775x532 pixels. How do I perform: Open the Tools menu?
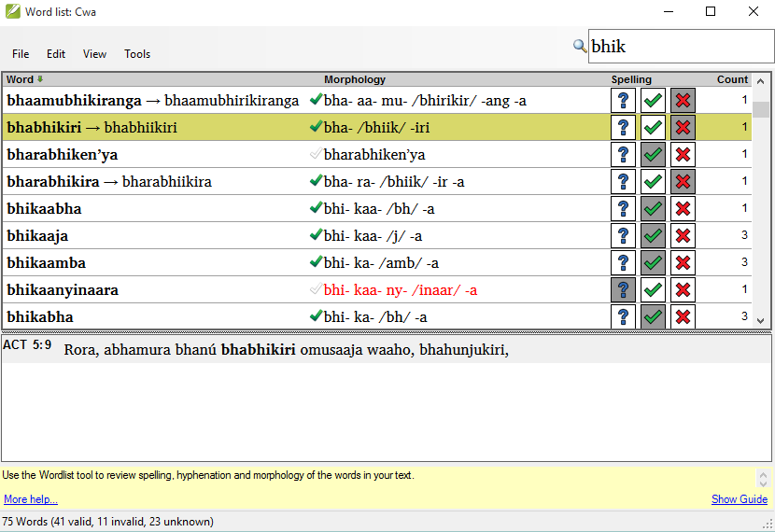137,54
